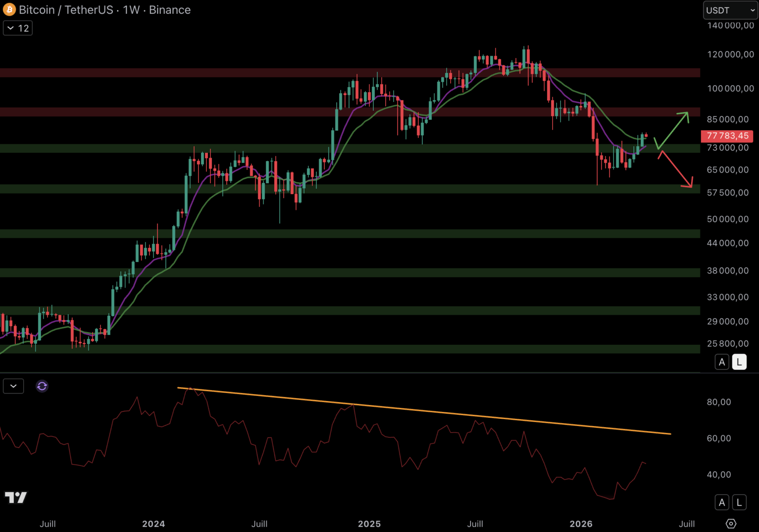Viewport: 759px width, 532px height.
Task: Toggle the red downward projection arrow drawing
Action: [675, 167]
